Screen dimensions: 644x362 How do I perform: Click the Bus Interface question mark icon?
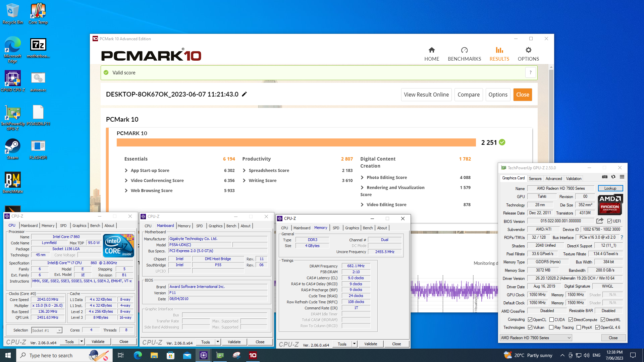[x=622, y=237]
